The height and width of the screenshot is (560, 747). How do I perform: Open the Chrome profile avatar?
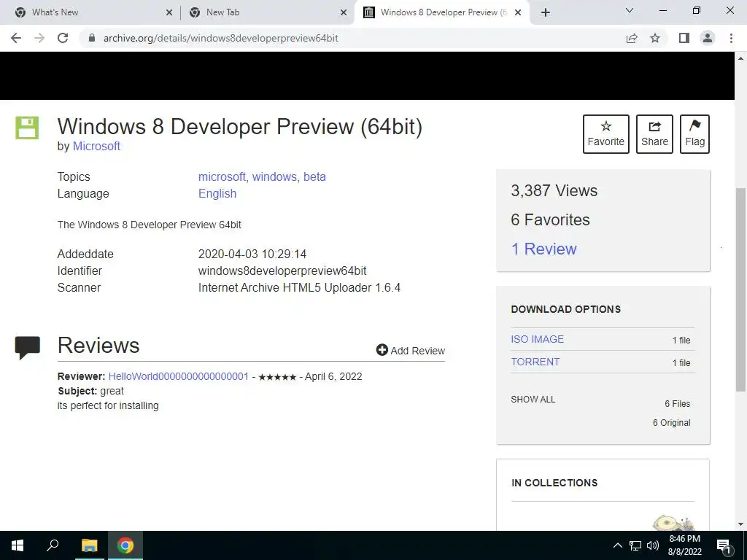[708, 38]
